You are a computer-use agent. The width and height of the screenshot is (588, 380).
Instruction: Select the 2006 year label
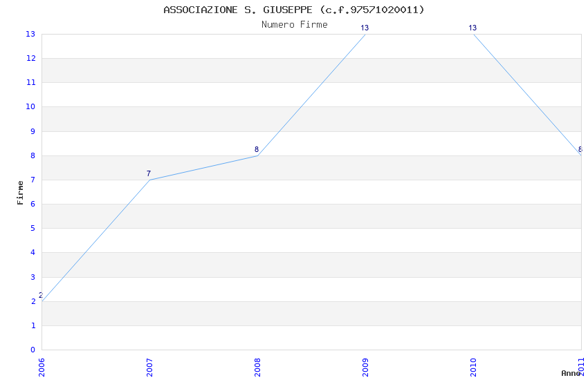tap(42, 368)
